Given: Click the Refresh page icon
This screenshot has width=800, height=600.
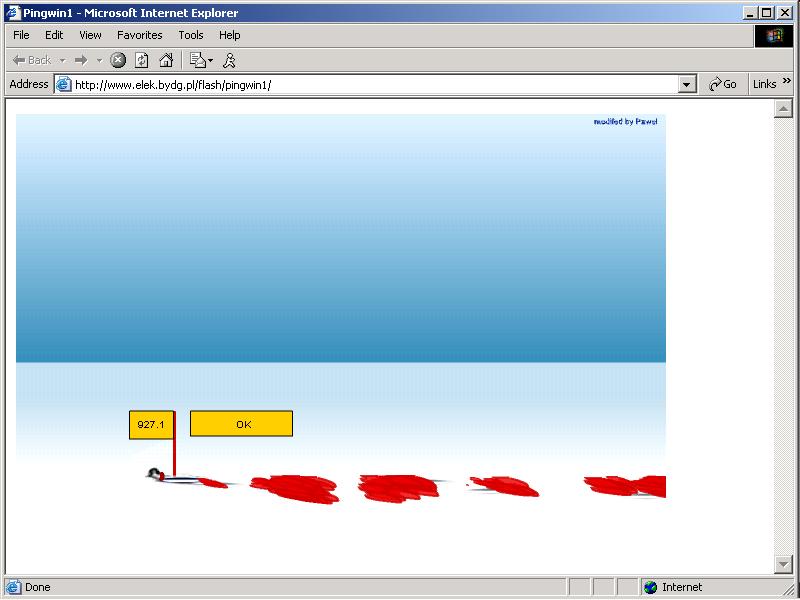Looking at the screenshot, I should tap(142, 60).
